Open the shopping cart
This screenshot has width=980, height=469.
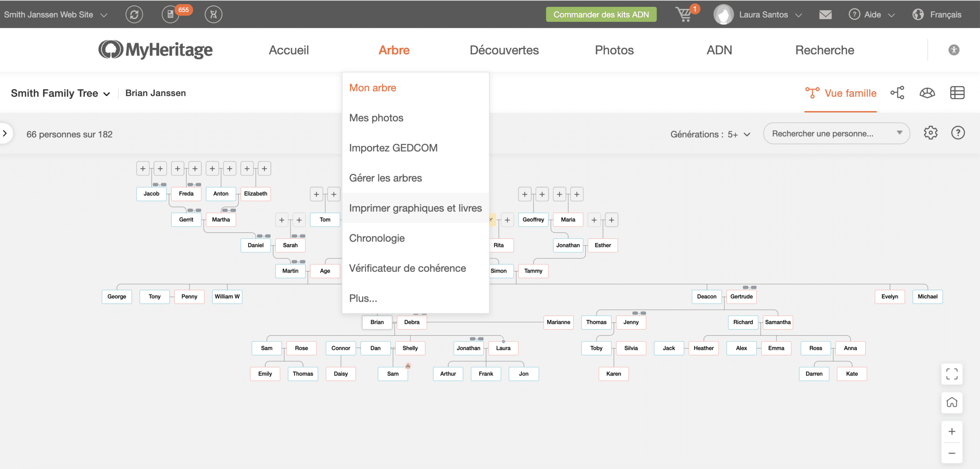point(684,15)
